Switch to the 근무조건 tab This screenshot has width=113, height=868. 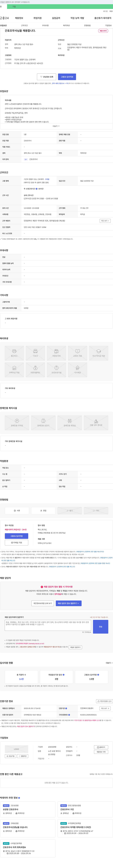[24, 26]
